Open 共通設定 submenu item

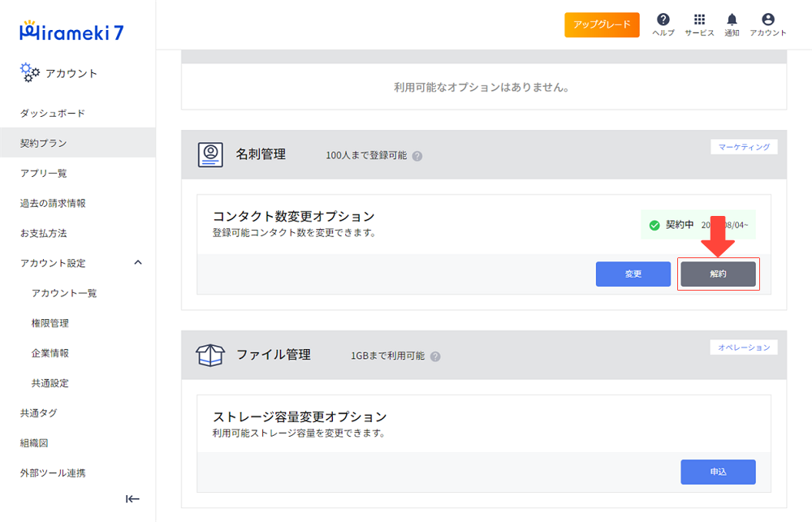78,383
